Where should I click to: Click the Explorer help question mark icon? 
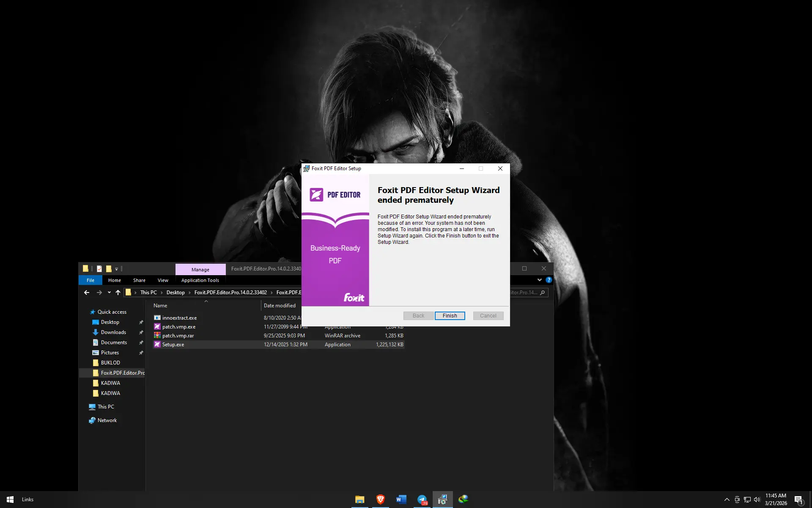pyautogui.click(x=549, y=280)
